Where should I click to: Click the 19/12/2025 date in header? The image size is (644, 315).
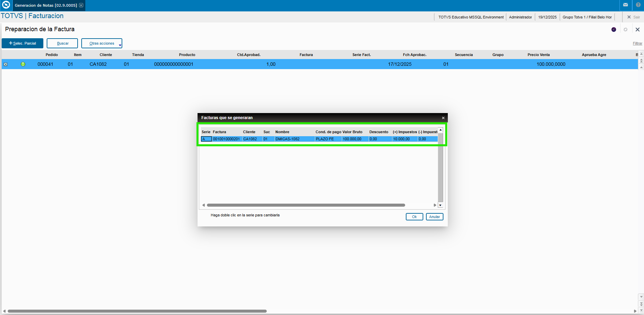(x=547, y=17)
